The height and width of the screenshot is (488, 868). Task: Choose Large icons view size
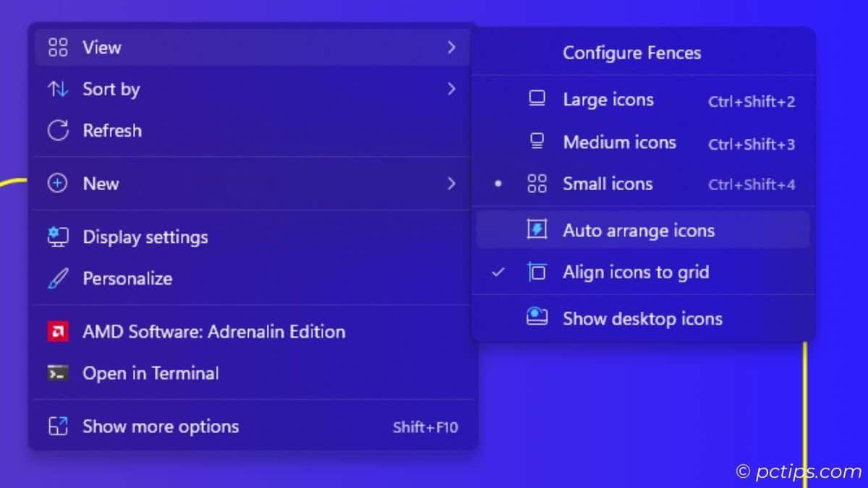pyautogui.click(x=608, y=100)
